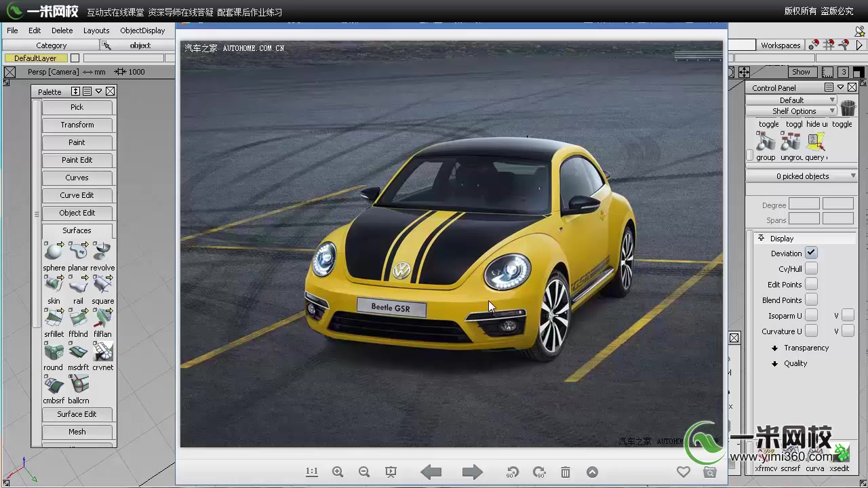
Task: Select the ball corner (ballcrn) tool
Action: 79,384
